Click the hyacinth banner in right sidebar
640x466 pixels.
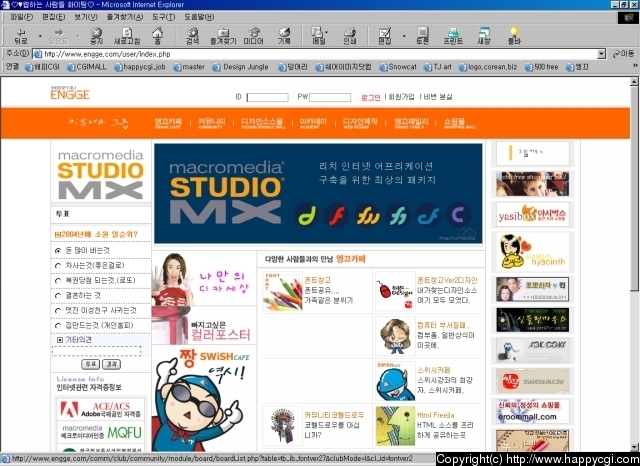532,252
